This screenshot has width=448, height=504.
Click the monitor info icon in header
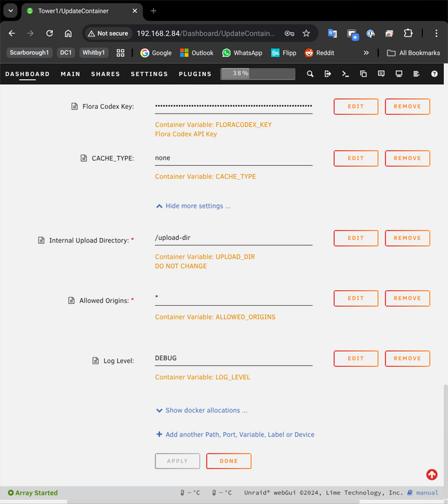[x=399, y=74]
